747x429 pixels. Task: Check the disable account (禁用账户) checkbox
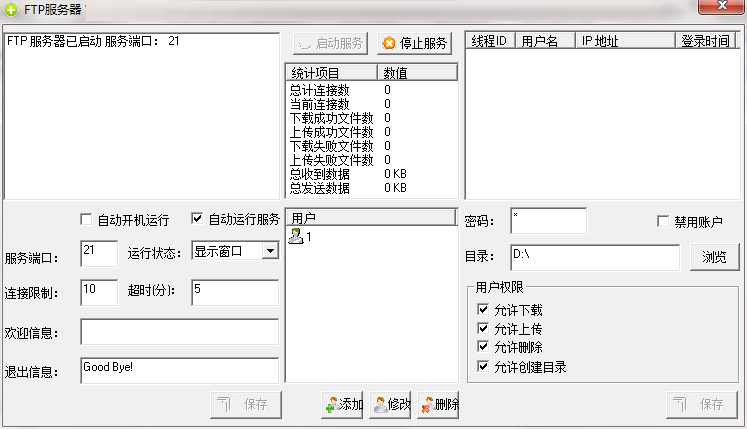pyautogui.click(x=663, y=221)
